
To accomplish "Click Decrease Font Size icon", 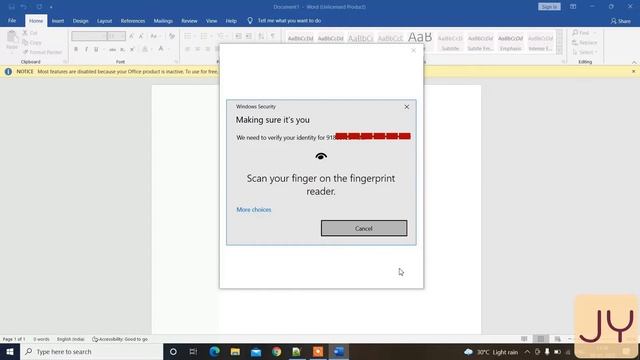I will click(x=141, y=36).
